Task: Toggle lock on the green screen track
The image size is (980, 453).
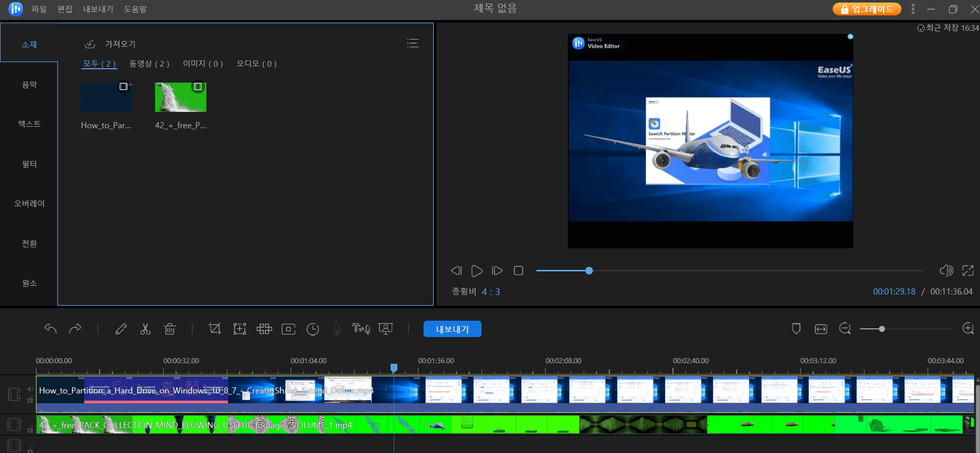Action: point(30,429)
